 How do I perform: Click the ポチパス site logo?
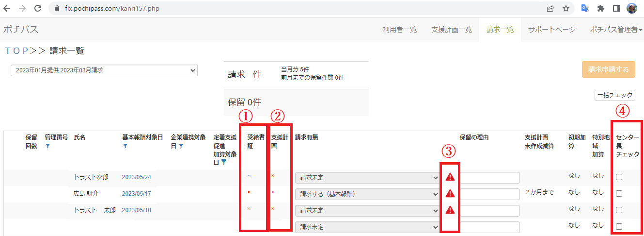tap(21, 30)
